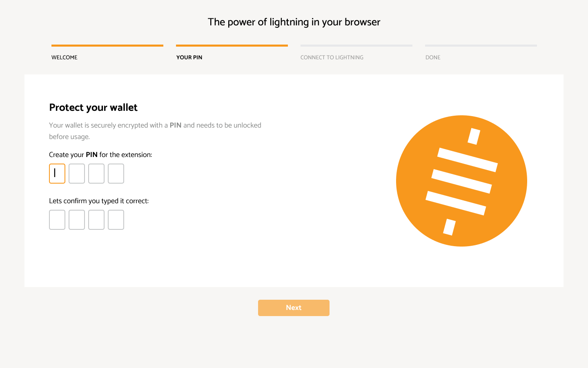This screenshot has width=588, height=368.
Task: Click the fourth confirm PIN digit box
Action: [116, 220]
